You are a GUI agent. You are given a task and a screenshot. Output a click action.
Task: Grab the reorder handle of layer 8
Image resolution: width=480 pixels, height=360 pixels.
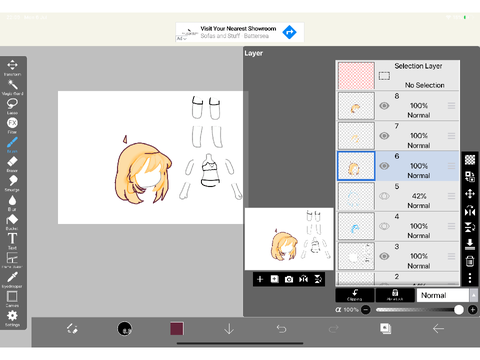pyautogui.click(x=451, y=106)
